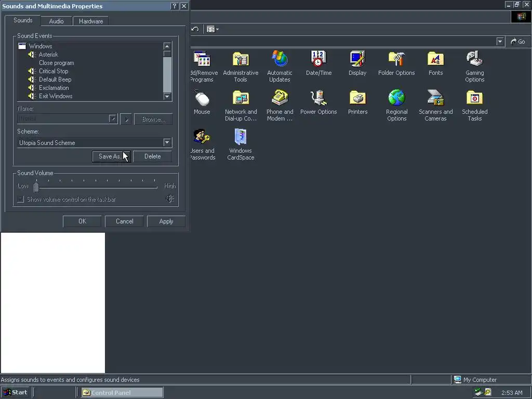This screenshot has height=399, width=532.
Task: Click the play sound preview button
Action: [126, 119]
